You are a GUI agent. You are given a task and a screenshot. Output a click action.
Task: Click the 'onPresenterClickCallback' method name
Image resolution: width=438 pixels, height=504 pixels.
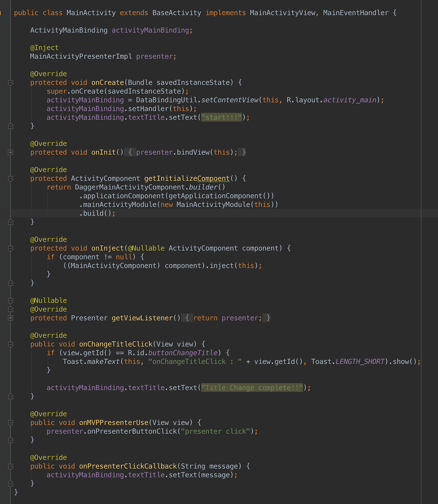click(128, 466)
